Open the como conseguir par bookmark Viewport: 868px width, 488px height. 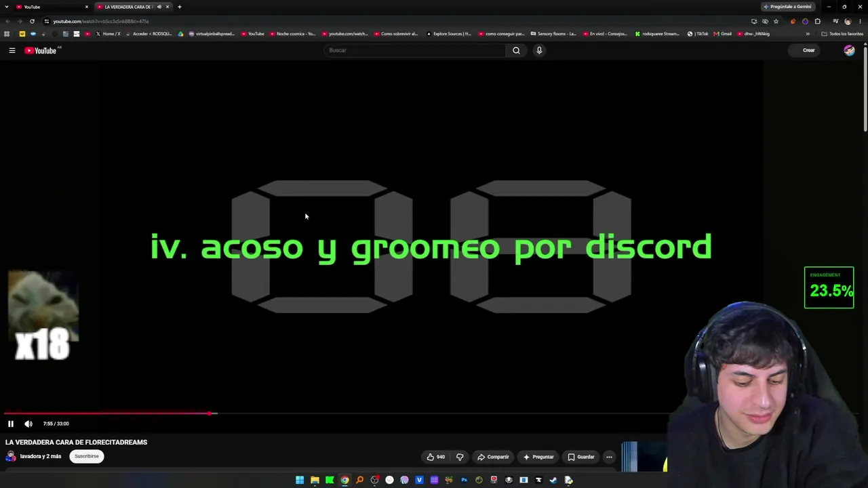point(501,34)
